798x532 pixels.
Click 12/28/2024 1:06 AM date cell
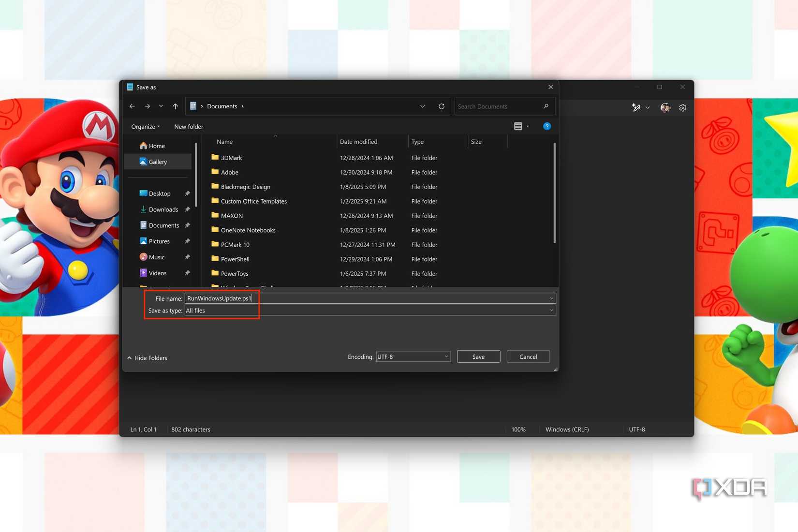point(366,158)
